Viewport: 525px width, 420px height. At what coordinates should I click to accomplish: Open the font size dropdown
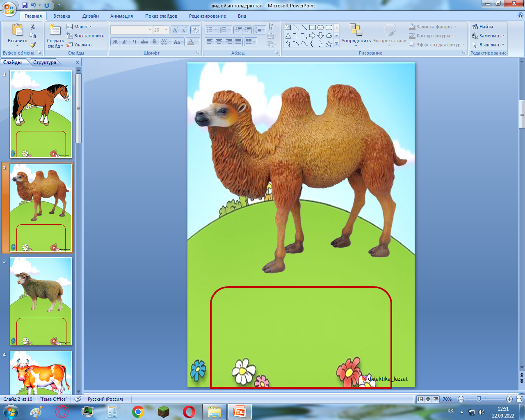click(166, 30)
